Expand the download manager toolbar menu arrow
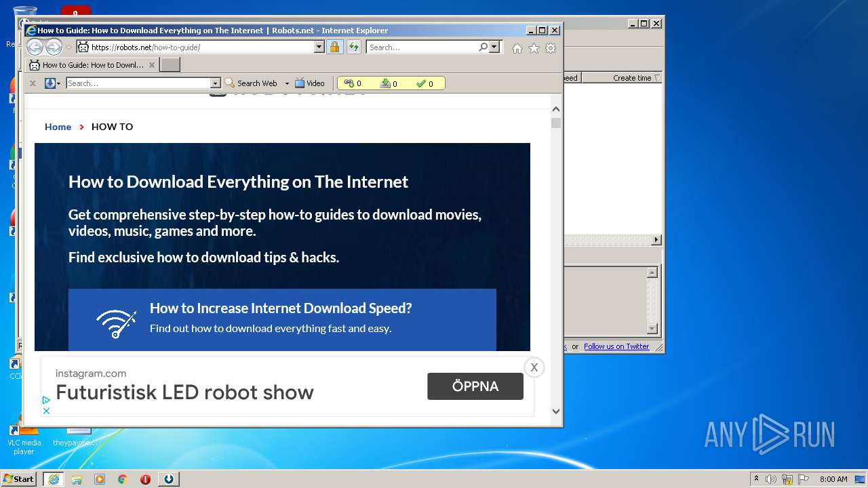Image resolution: width=868 pixels, height=488 pixels. [59, 83]
